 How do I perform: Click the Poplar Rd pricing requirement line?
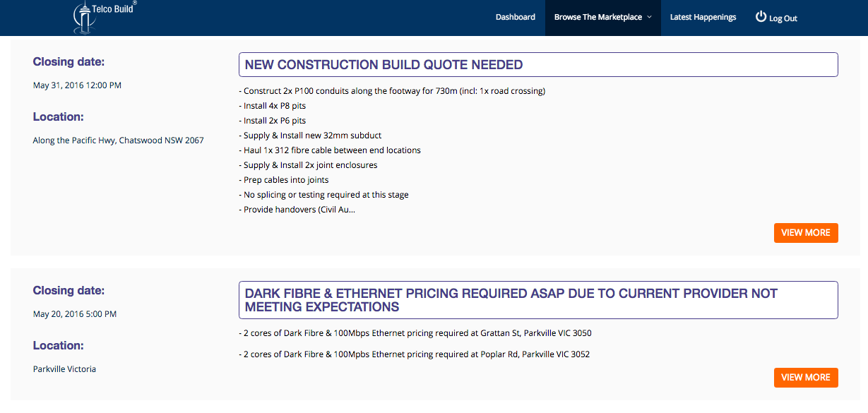pyautogui.click(x=415, y=354)
